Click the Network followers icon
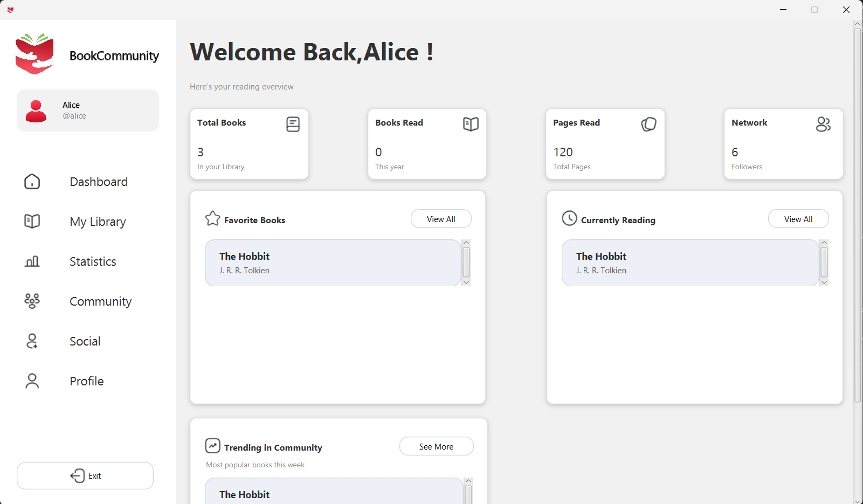 click(823, 125)
